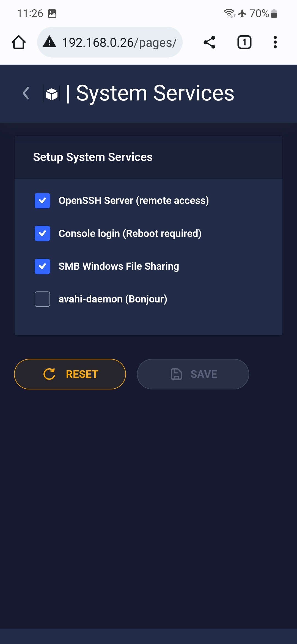Tap the share icon in browser toolbar

click(x=209, y=42)
